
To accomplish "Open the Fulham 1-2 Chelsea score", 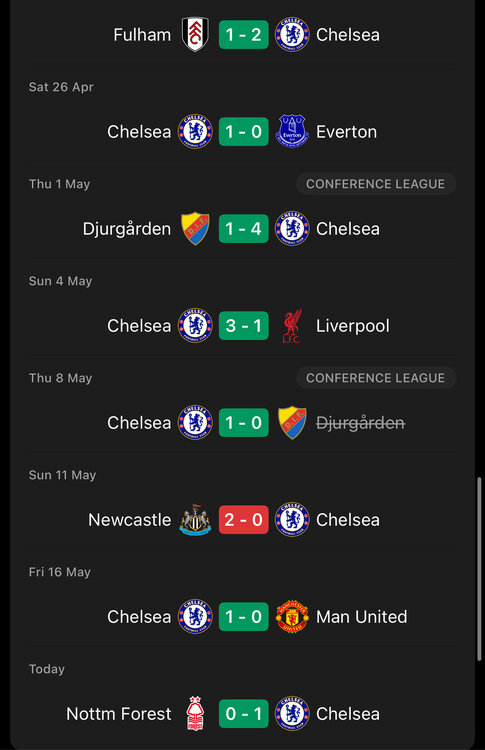I will 243,34.
